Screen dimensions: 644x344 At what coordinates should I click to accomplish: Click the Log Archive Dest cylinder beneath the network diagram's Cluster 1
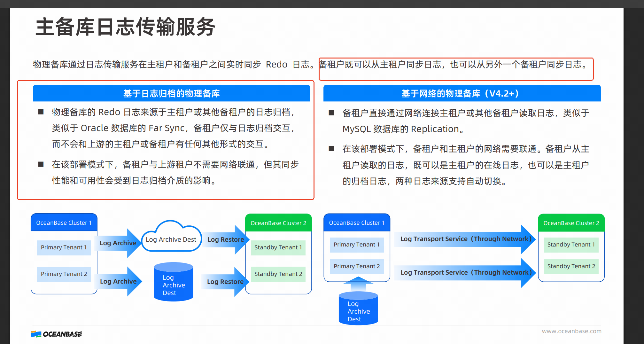[358, 309]
